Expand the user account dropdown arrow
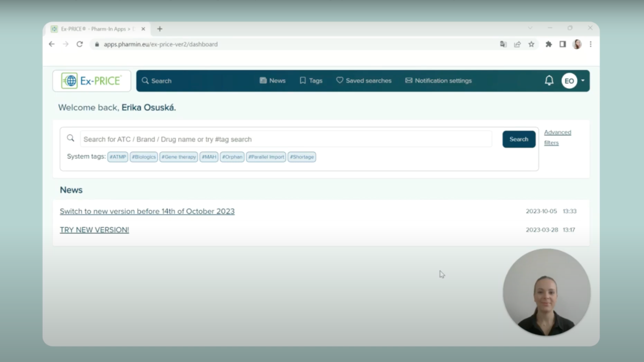644x362 pixels. pos(583,80)
